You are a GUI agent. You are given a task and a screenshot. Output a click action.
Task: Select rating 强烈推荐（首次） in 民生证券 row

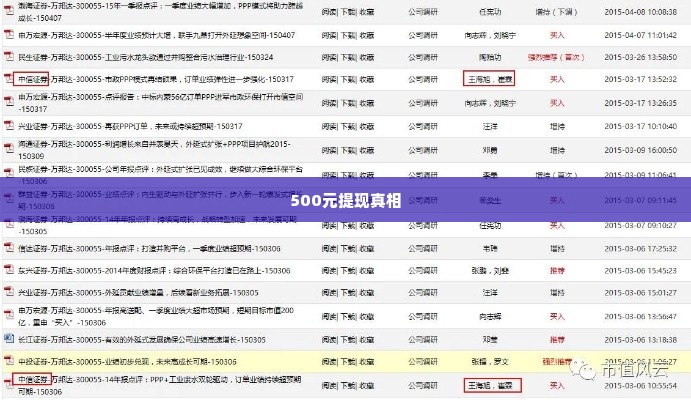[x=556, y=57]
